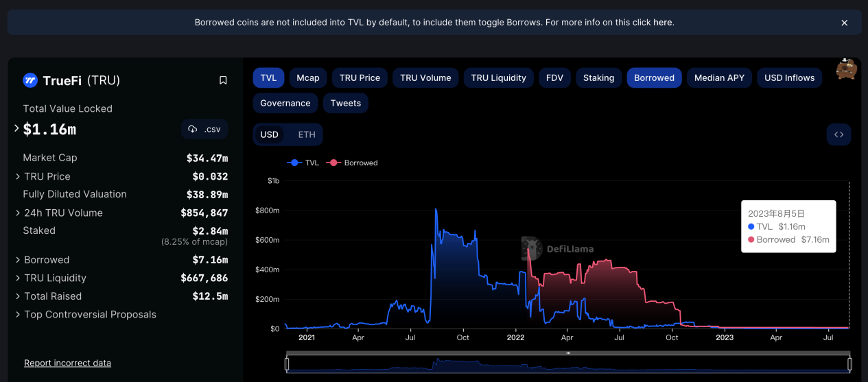Show the Median APY chart
Viewport: 868px width, 382px height.
pyautogui.click(x=719, y=78)
